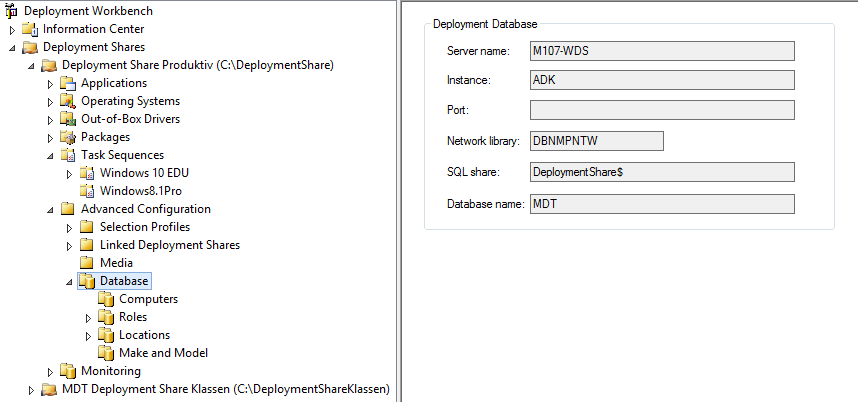The image size is (858, 402).
Task: Select Linked Deployment Shares item
Action: click(169, 245)
